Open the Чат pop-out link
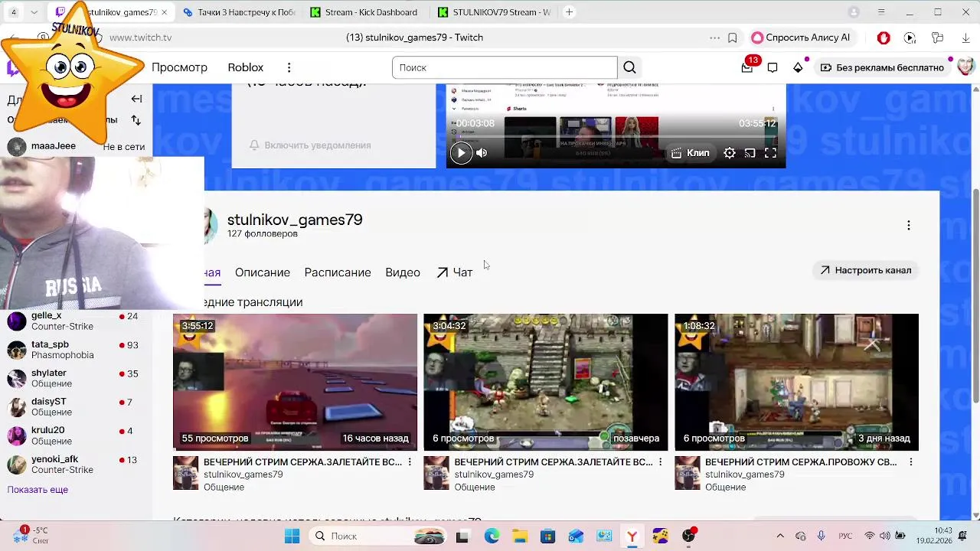The height and width of the screenshot is (551, 980). (455, 272)
